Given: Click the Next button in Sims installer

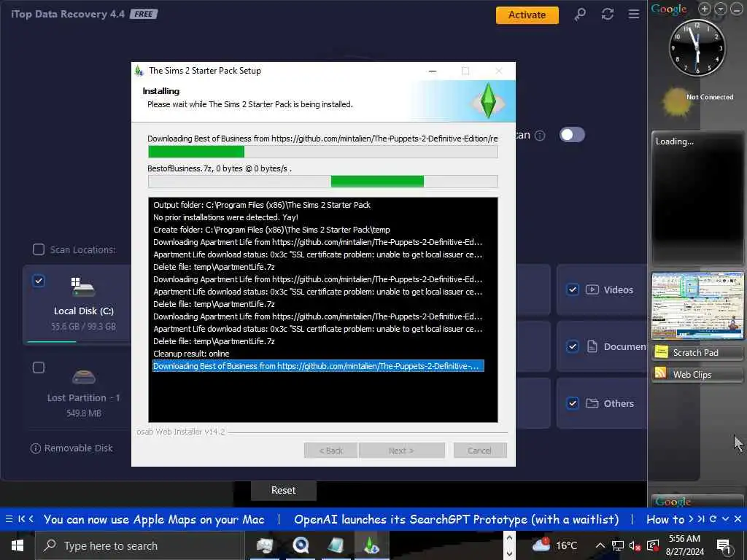Looking at the screenshot, I should pos(402,451).
